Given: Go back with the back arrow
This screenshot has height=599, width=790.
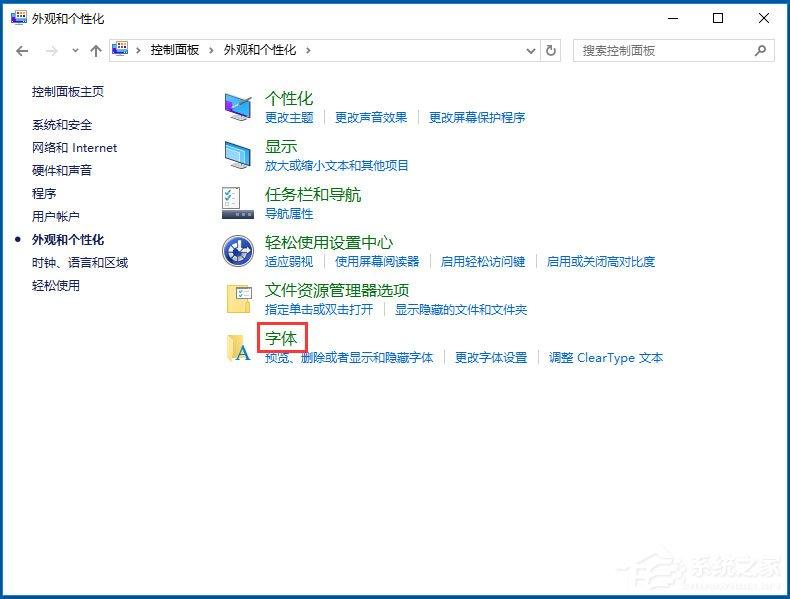Looking at the screenshot, I should [x=22, y=51].
